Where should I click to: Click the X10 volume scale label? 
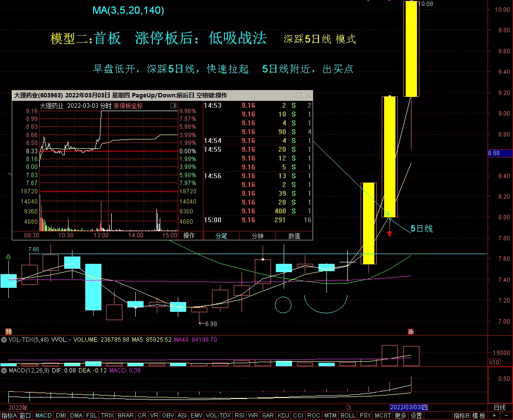tap(494, 362)
